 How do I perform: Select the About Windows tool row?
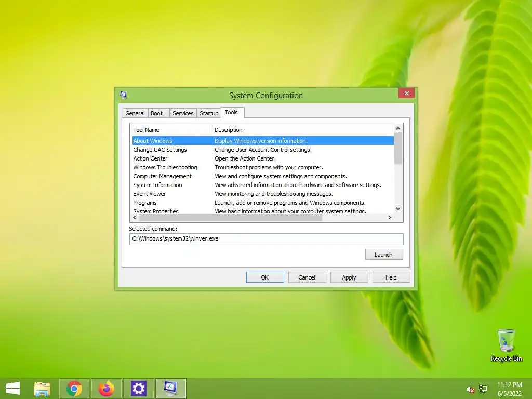coord(263,140)
